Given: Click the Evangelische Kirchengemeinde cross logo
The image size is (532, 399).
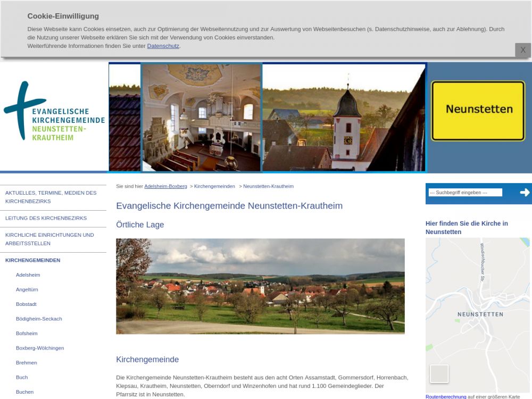Looking at the screenshot, I should pyautogui.click(x=53, y=111).
